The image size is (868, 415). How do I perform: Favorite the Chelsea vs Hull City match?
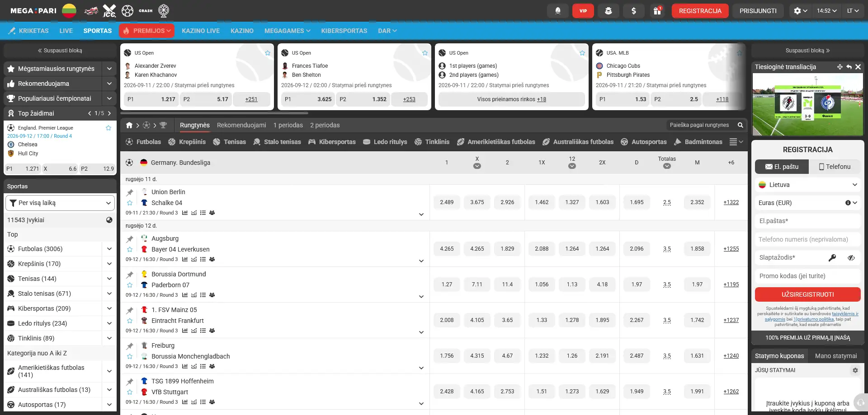[x=108, y=128]
